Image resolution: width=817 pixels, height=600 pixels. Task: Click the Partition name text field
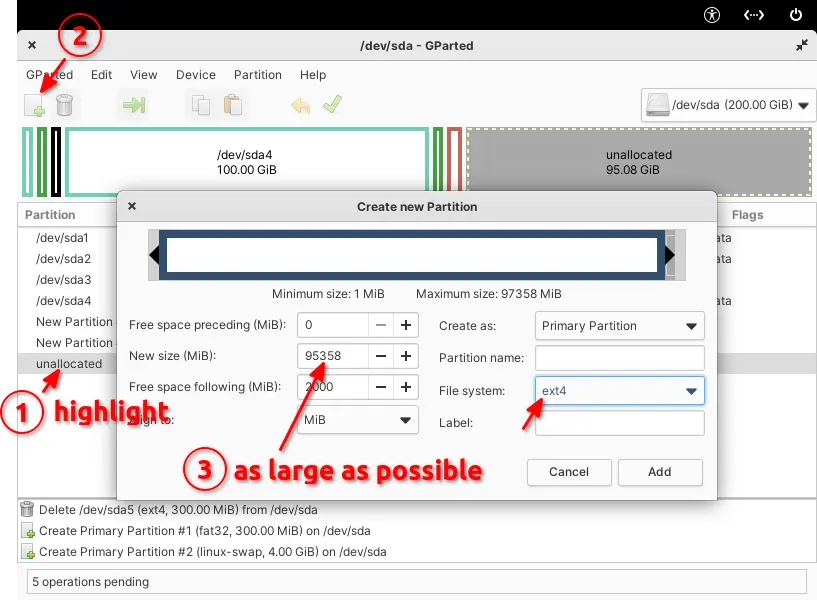(x=620, y=358)
